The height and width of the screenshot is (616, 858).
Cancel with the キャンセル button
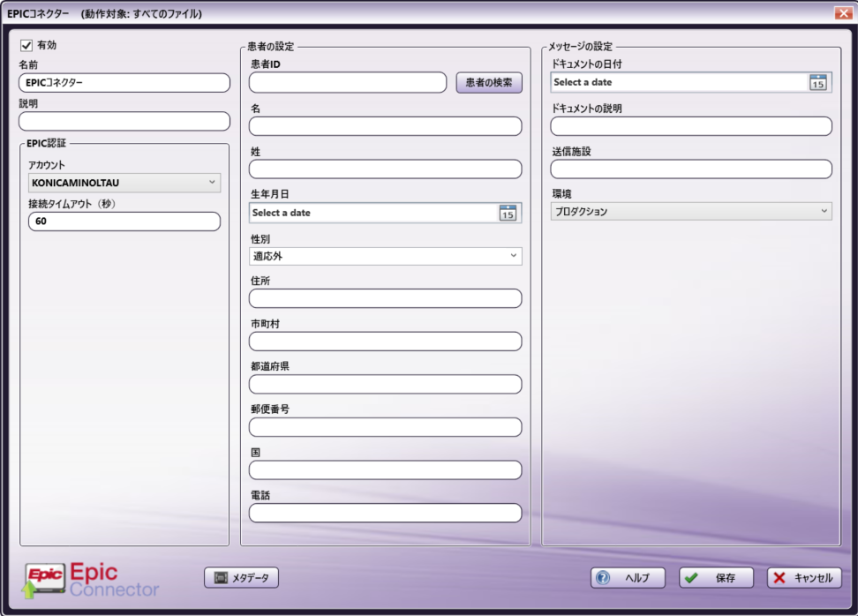[804, 578]
